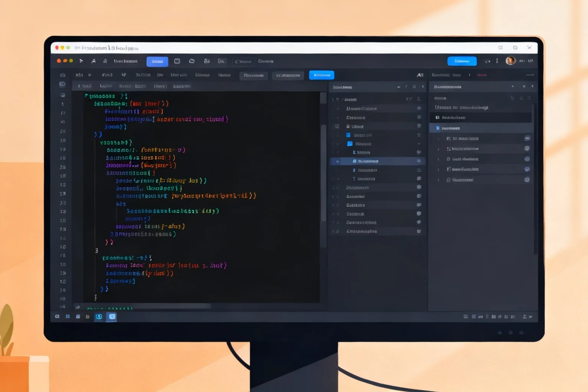Open the dropdown arrow in the right panel header
Viewport: 588px width, 392px height.
pos(513,87)
